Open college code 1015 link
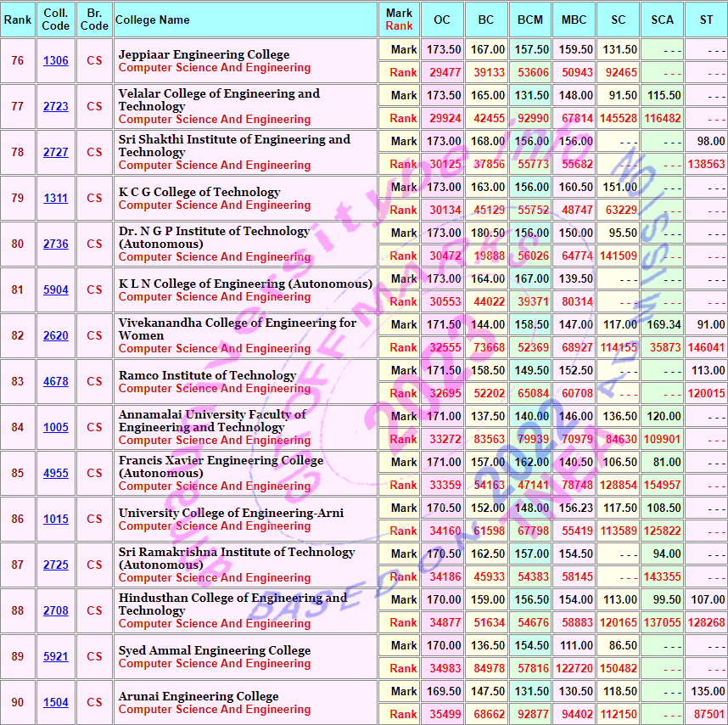 coord(56,520)
